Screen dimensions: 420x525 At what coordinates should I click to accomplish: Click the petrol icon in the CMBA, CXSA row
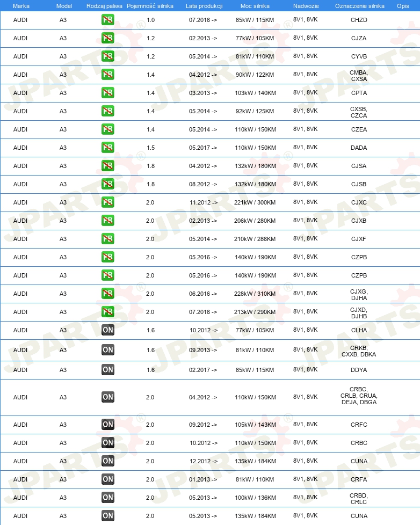(107, 74)
